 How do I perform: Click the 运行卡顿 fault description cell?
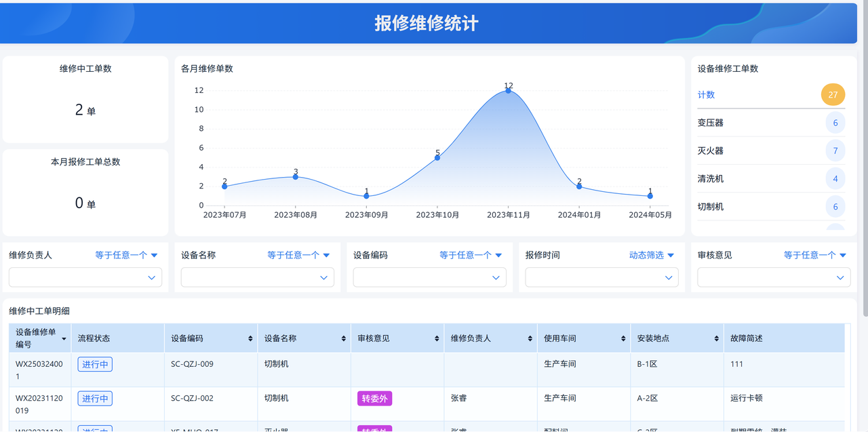pyautogui.click(x=747, y=398)
